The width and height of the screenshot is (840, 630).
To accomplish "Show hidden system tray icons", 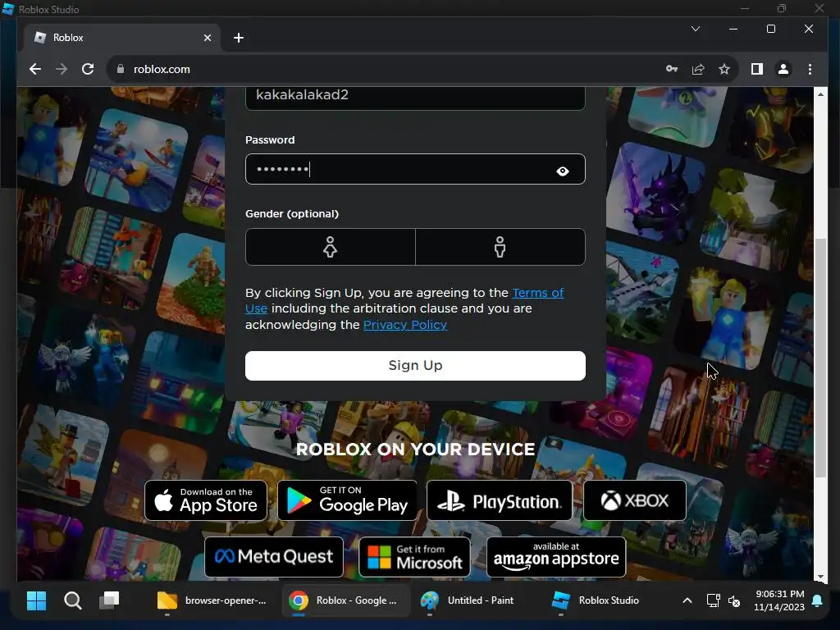I will 687,600.
